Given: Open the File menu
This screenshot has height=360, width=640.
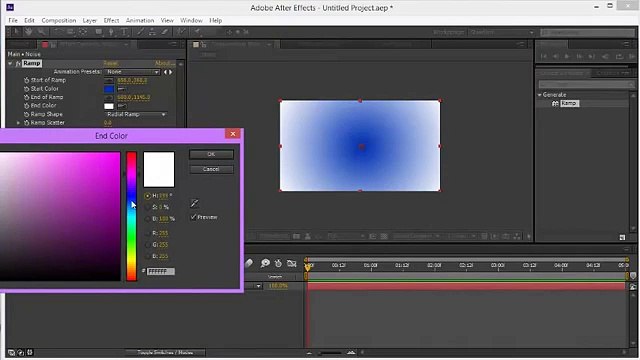Looking at the screenshot, I should (x=13, y=20).
